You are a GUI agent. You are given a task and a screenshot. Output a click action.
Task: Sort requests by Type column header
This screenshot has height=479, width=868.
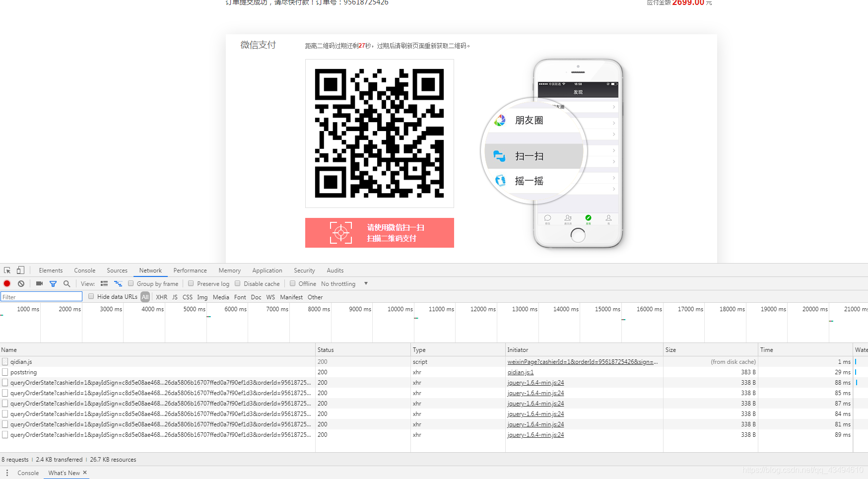458,350
